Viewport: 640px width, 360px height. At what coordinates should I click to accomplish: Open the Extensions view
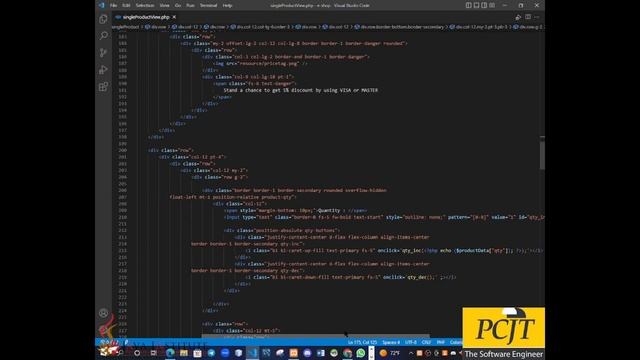coord(103,87)
